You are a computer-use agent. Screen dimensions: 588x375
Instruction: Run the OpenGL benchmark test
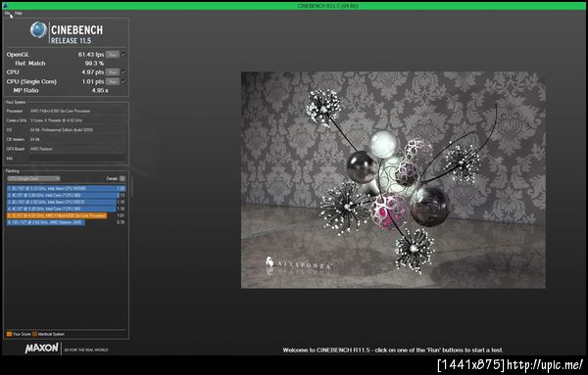pos(113,55)
